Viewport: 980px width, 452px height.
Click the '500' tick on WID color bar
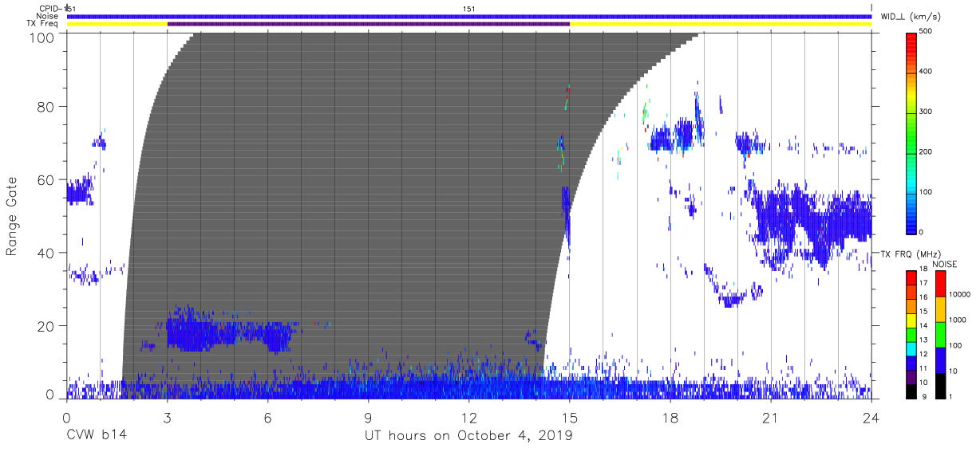(927, 32)
